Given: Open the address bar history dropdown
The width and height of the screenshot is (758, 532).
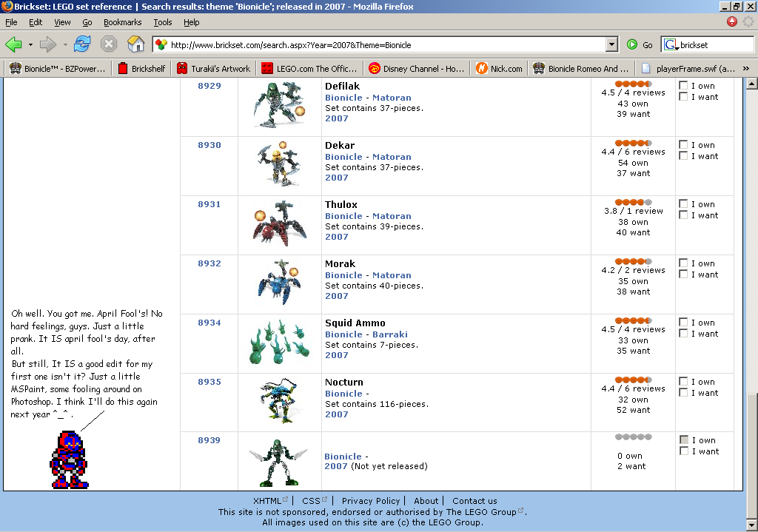Looking at the screenshot, I should click(x=611, y=45).
